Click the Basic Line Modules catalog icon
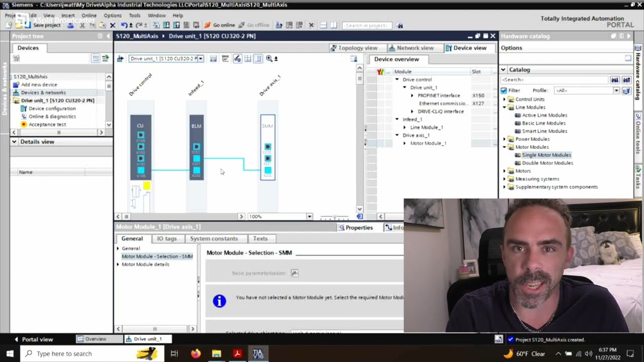Image resolution: width=644 pixels, height=362 pixels. coord(518,123)
